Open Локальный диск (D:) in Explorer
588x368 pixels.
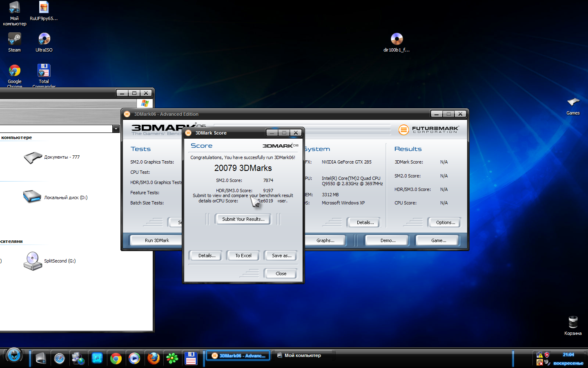pos(56,197)
